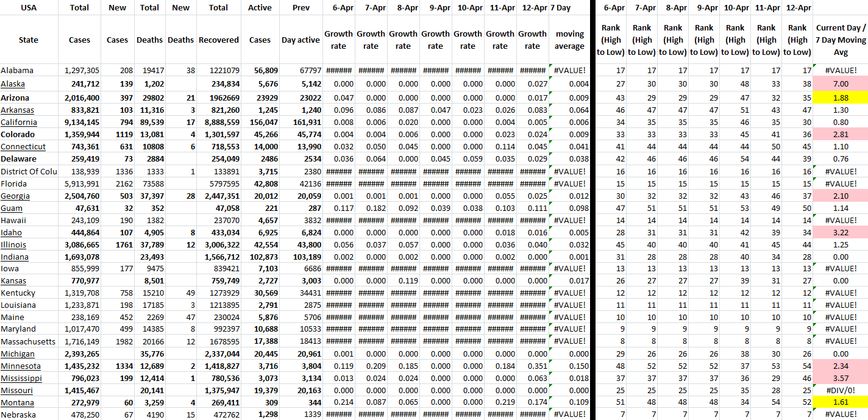Select the 7 Day moving average header
This screenshot has width=868, height=420.
(x=569, y=40)
